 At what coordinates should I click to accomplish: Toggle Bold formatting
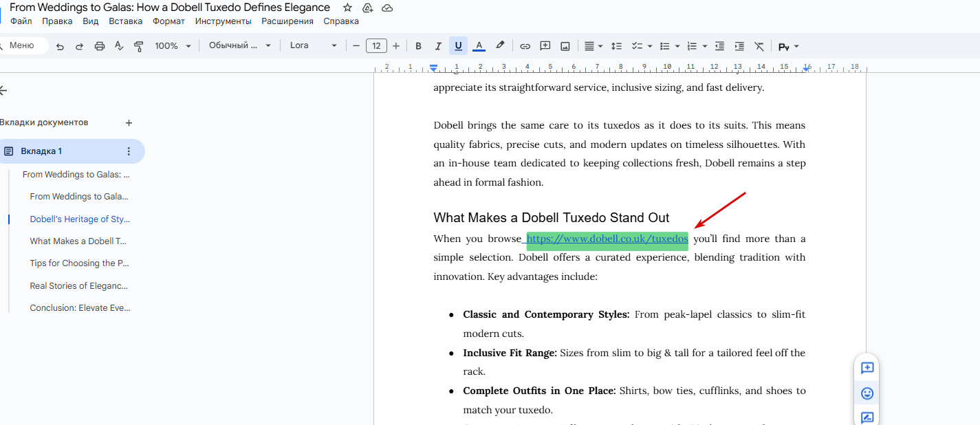418,46
